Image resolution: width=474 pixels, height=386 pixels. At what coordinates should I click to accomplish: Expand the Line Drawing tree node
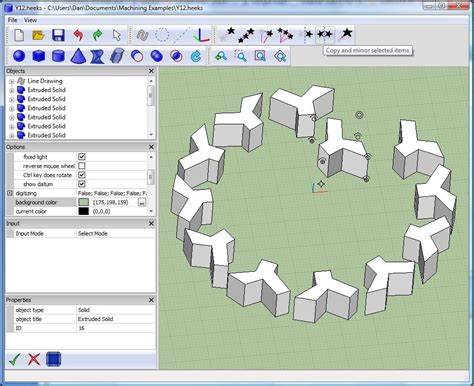[x=12, y=81]
